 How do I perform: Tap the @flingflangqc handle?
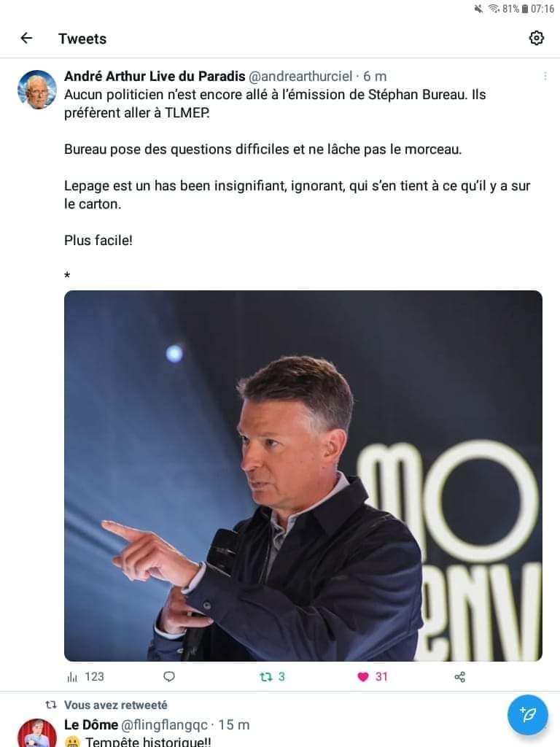coord(164,725)
